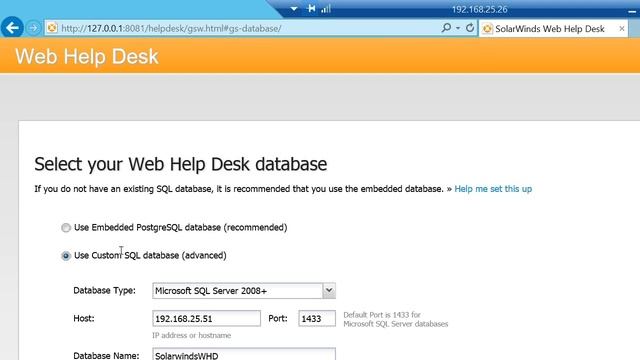Click the Database Name input field
The width and height of the screenshot is (640, 360).
click(x=244, y=354)
